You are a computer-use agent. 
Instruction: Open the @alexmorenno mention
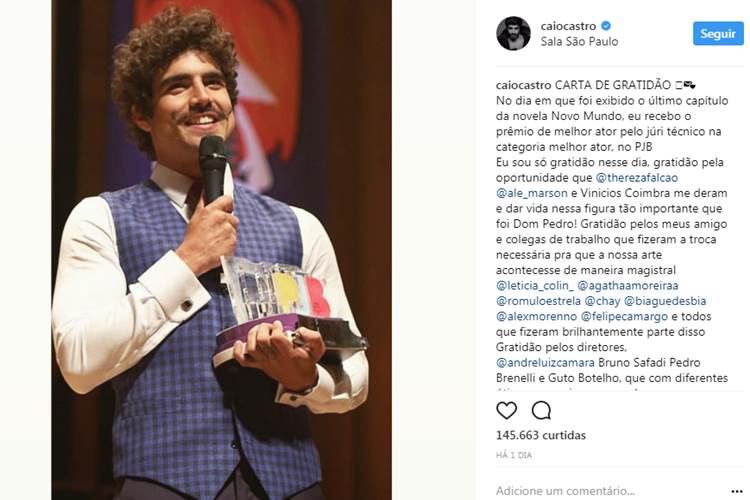537,316
